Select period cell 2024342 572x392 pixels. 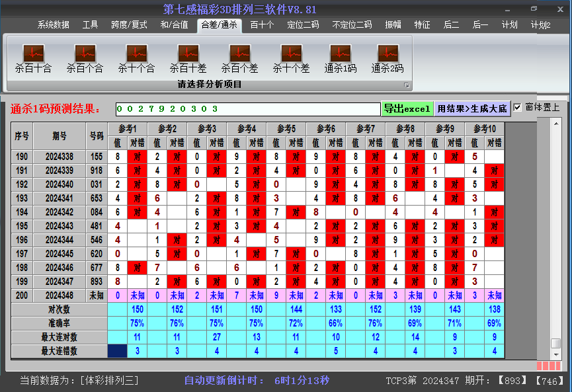pyautogui.click(x=60, y=212)
